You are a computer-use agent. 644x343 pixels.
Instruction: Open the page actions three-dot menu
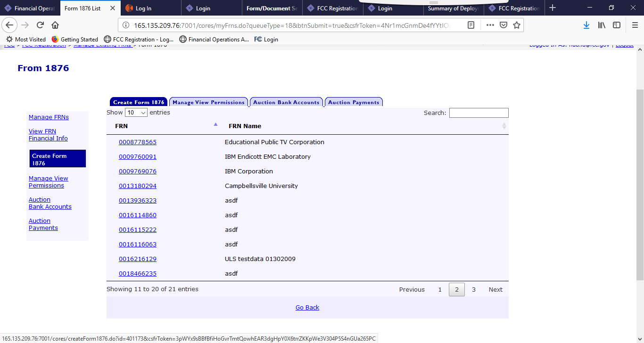tap(490, 25)
